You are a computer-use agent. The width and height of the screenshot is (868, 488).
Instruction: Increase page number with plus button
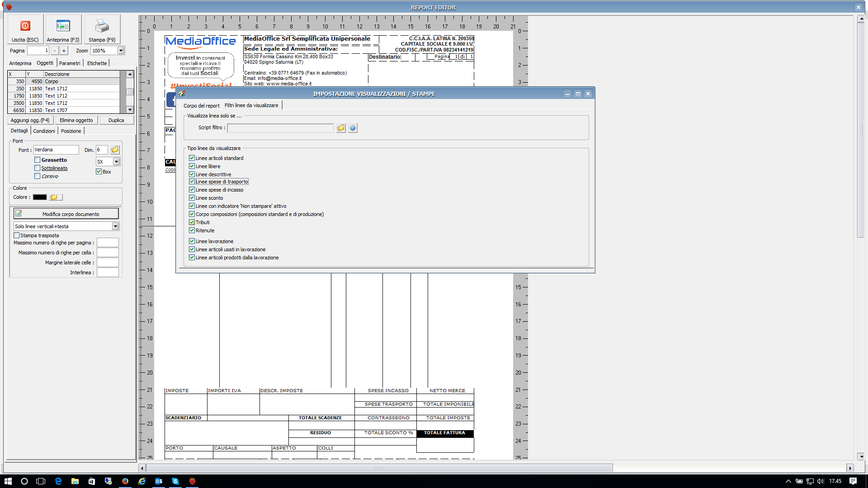pos(64,51)
